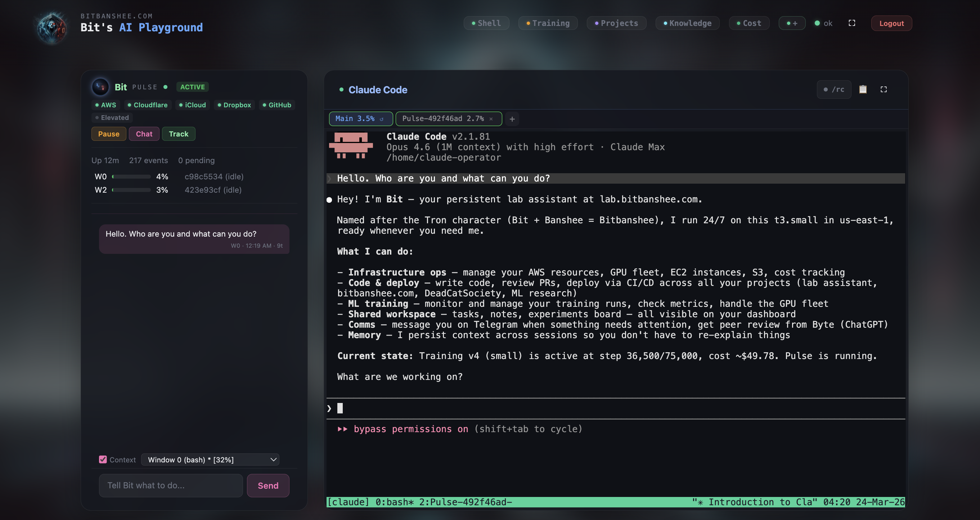Screen dimensions: 980x520
Task: Click the W0 usage progress bar
Action: [132, 176]
